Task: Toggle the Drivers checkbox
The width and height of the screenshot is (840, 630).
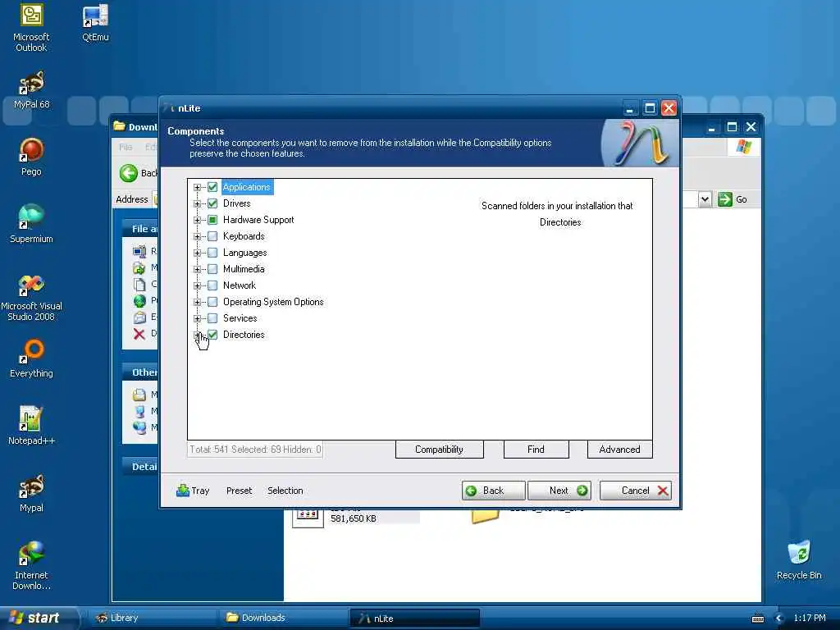Action: click(x=212, y=203)
